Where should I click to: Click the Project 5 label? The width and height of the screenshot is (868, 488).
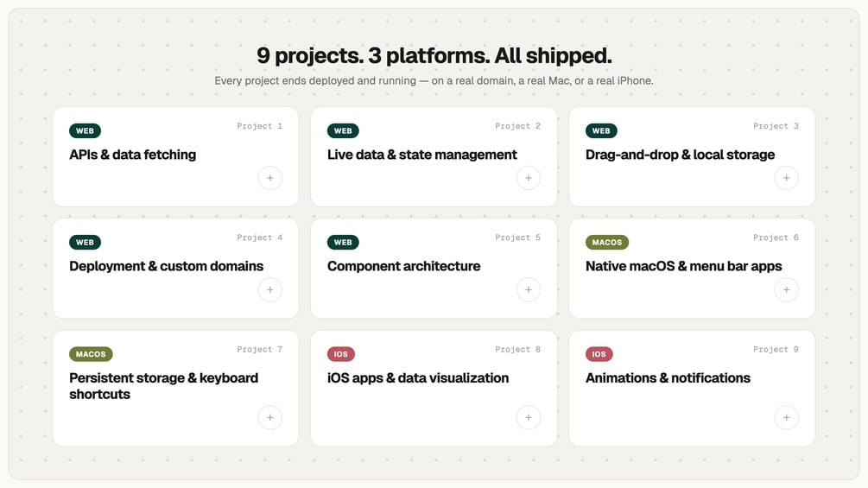click(x=517, y=238)
